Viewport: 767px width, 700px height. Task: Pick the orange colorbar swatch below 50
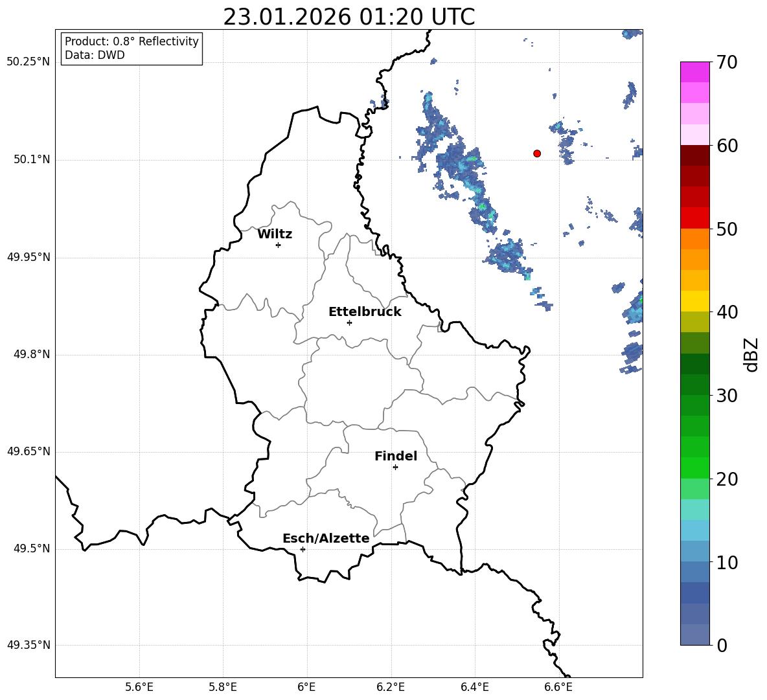point(694,238)
